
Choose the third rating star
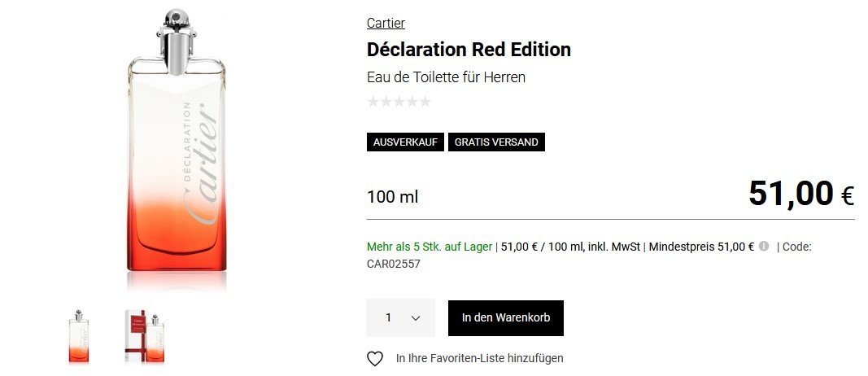point(399,102)
